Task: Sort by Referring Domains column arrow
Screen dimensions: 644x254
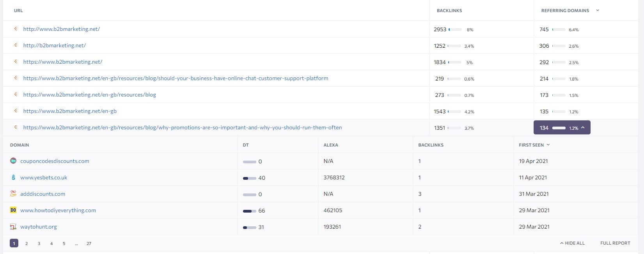Action: [x=598, y=11]
